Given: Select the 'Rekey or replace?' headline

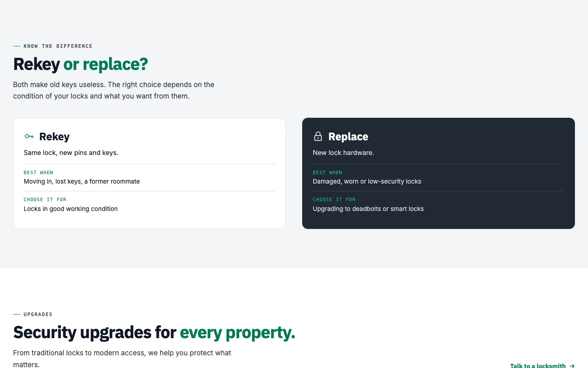Looking at the screenshot, I should point(80,64).
